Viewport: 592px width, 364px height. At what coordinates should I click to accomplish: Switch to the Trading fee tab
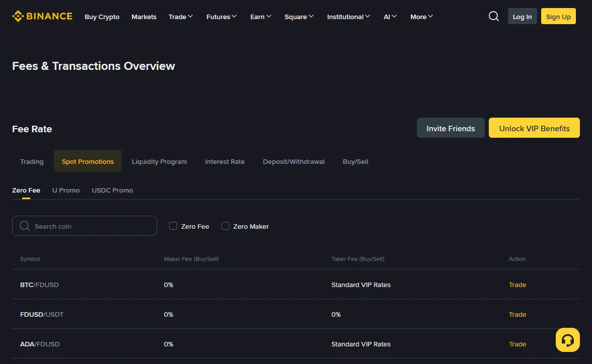point(32,161)
